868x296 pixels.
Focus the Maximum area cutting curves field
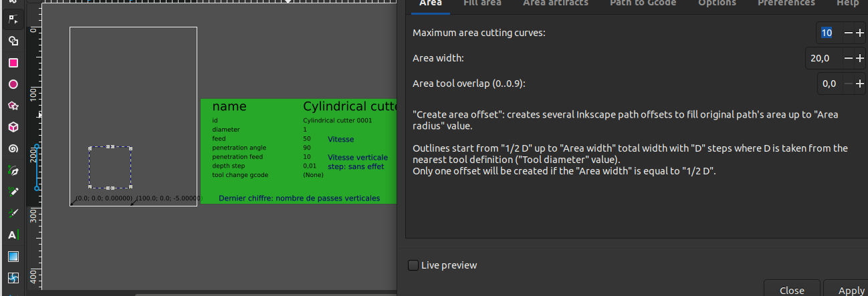829,33
